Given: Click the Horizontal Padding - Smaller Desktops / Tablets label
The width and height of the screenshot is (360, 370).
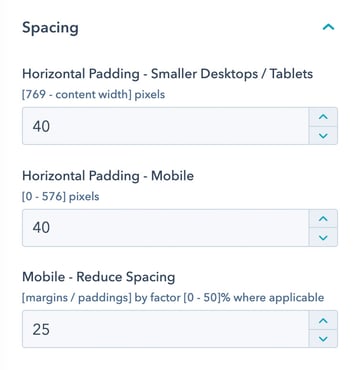Looking at the screenshot, I should tap(167, 74).
